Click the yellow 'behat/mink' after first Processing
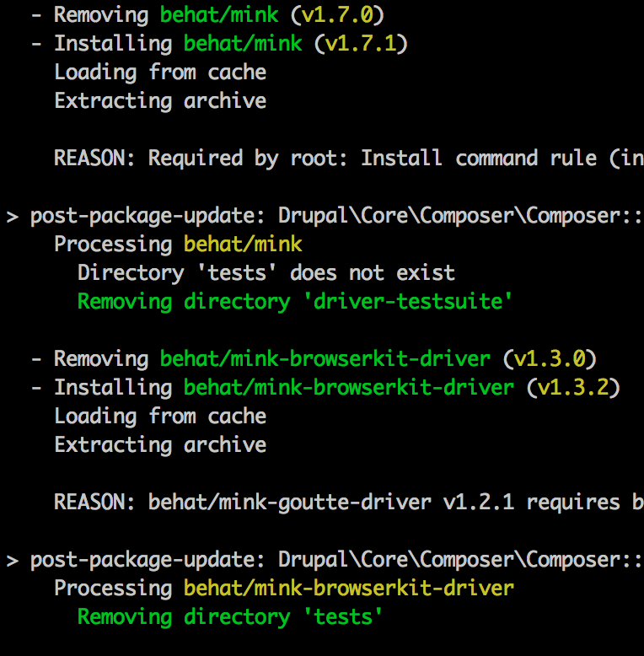The width and height of the screenshot is (644, 656). [x=243, y=244]
